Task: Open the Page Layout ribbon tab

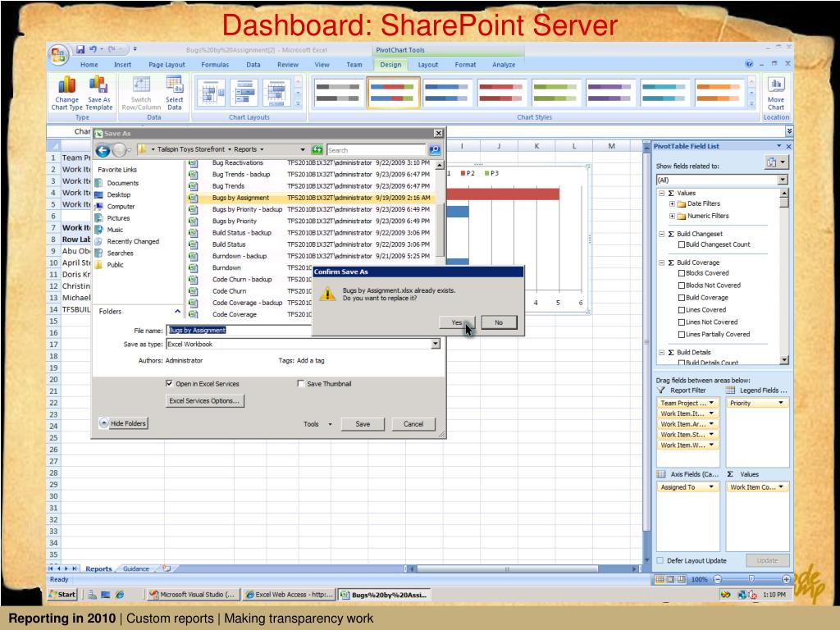Action: point(167,65)
